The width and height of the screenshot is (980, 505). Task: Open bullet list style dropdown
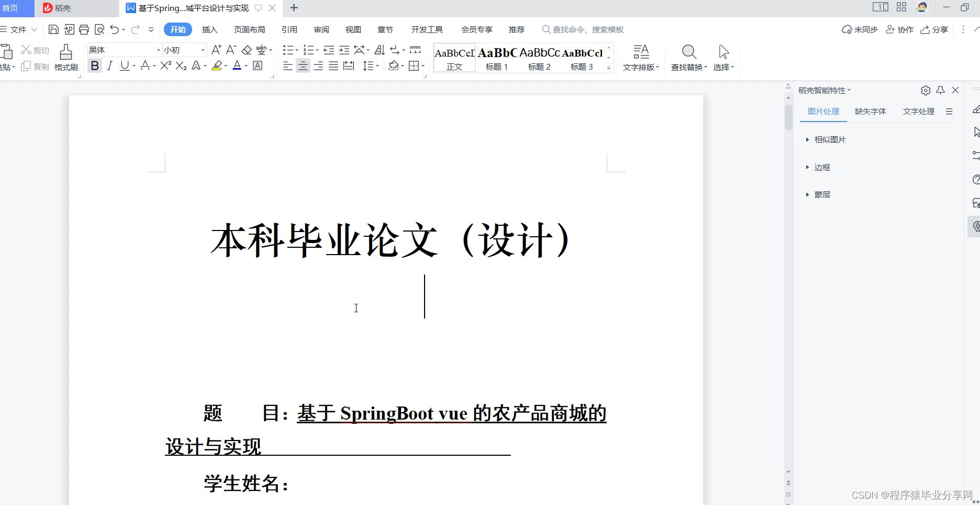coord(296,50)
